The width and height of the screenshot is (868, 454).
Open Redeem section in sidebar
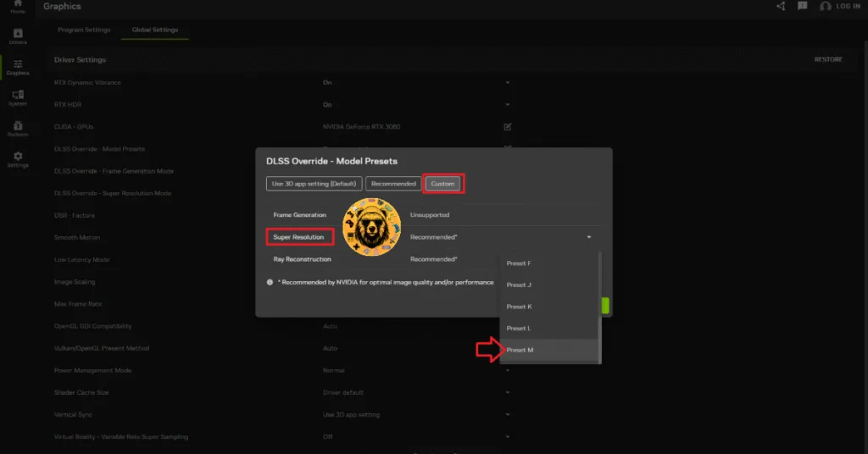click(18, 129)
